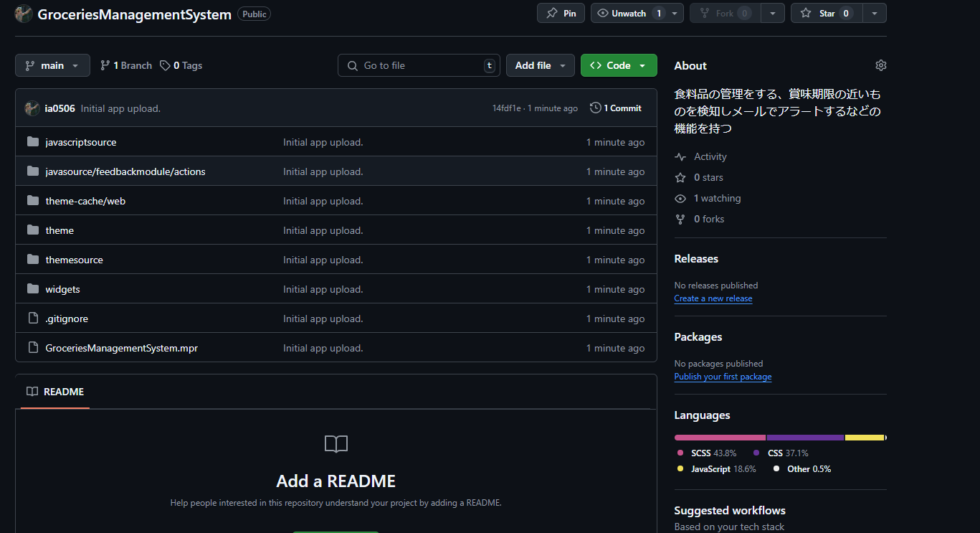Open About settings via the gear icon
This screenshot has width=980, height=533.
pos(880,65)
